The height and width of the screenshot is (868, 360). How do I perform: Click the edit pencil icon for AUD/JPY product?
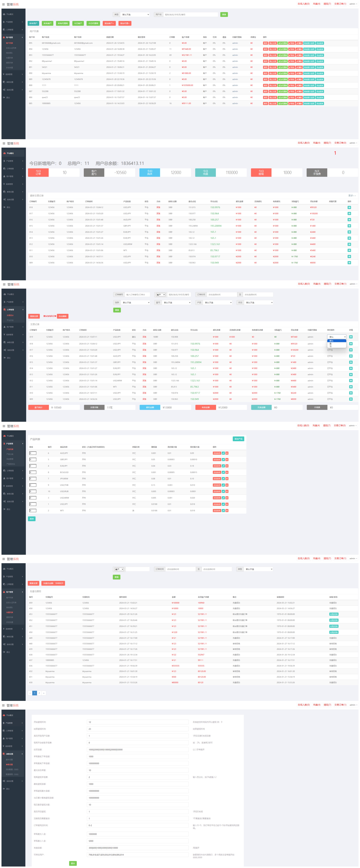click(223, 453)
